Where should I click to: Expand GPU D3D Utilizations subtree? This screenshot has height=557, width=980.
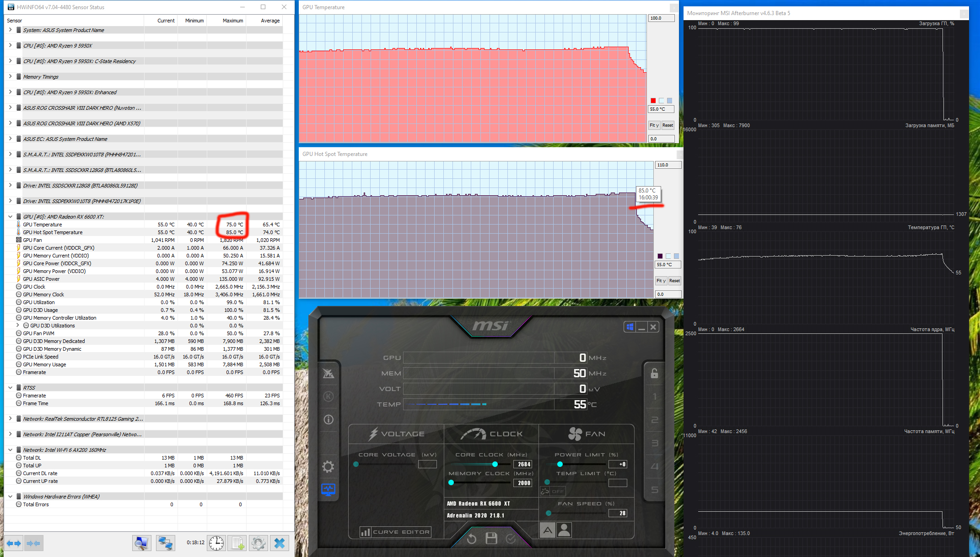click(x=18, y=326)
